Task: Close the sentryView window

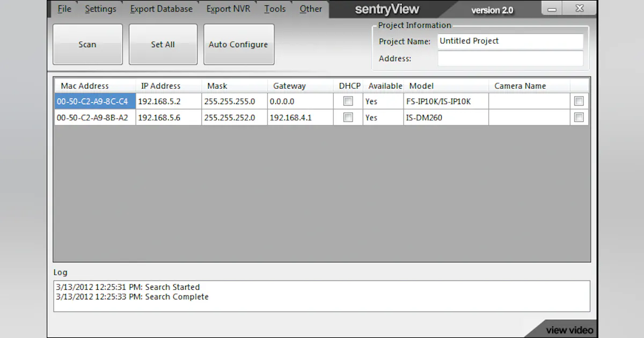Action: coord(579,9)
